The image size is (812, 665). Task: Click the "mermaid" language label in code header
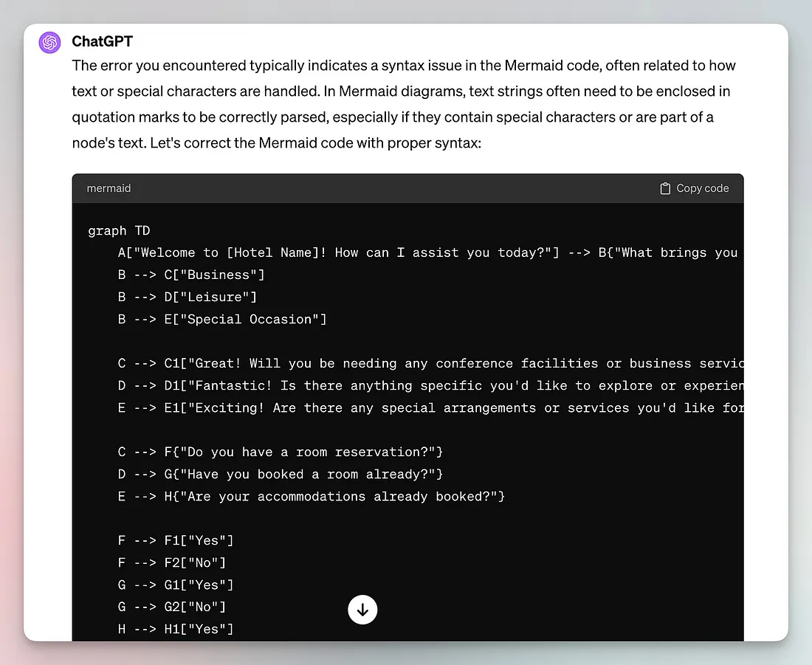(109, 188)
